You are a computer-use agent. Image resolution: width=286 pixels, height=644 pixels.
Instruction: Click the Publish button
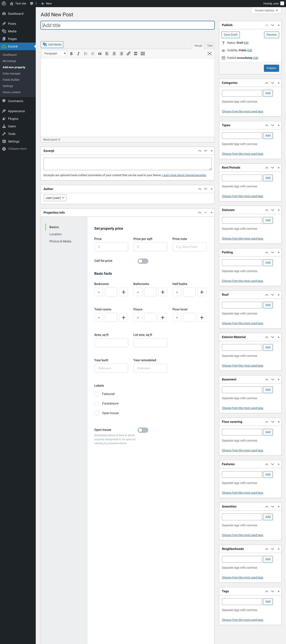271,68
